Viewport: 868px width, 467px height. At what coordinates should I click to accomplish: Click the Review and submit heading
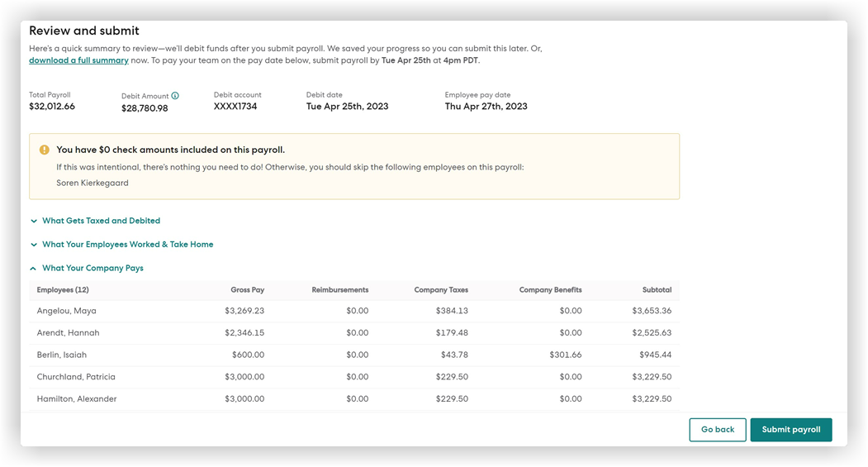84,31
